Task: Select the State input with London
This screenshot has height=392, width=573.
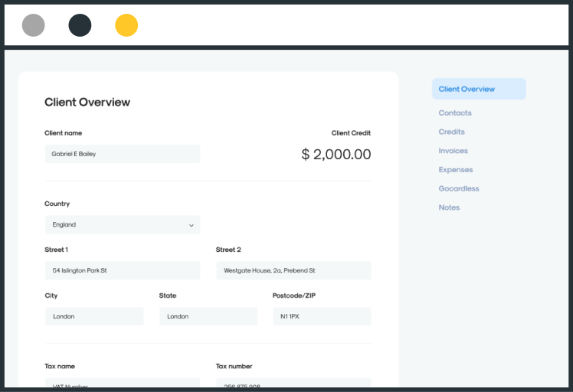Action: tap(208, 316)
